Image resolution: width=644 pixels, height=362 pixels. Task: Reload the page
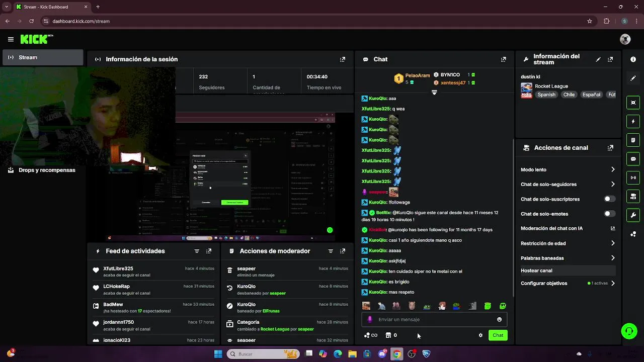pyautogui.click(x=31, y=21)
